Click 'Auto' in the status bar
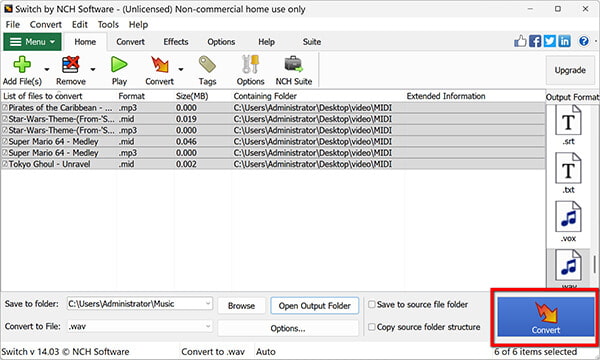The height and width of the screenshot is (360, 600). [266, 352]
